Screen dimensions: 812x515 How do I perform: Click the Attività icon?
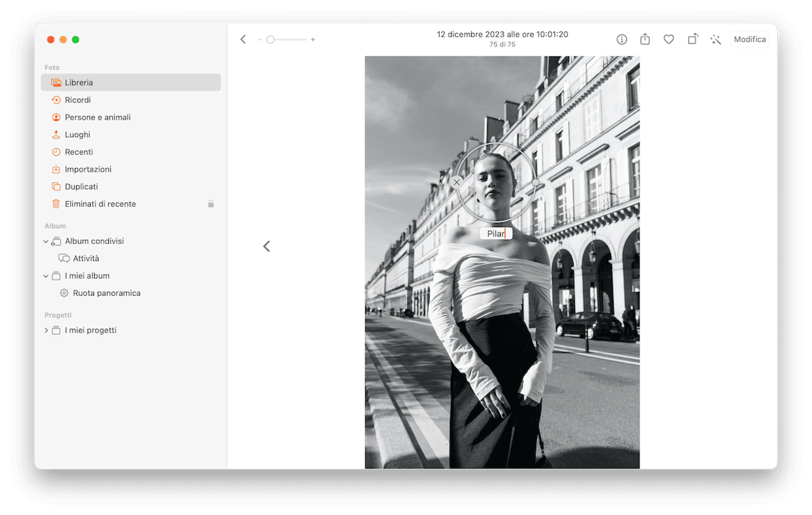(64, 259)
